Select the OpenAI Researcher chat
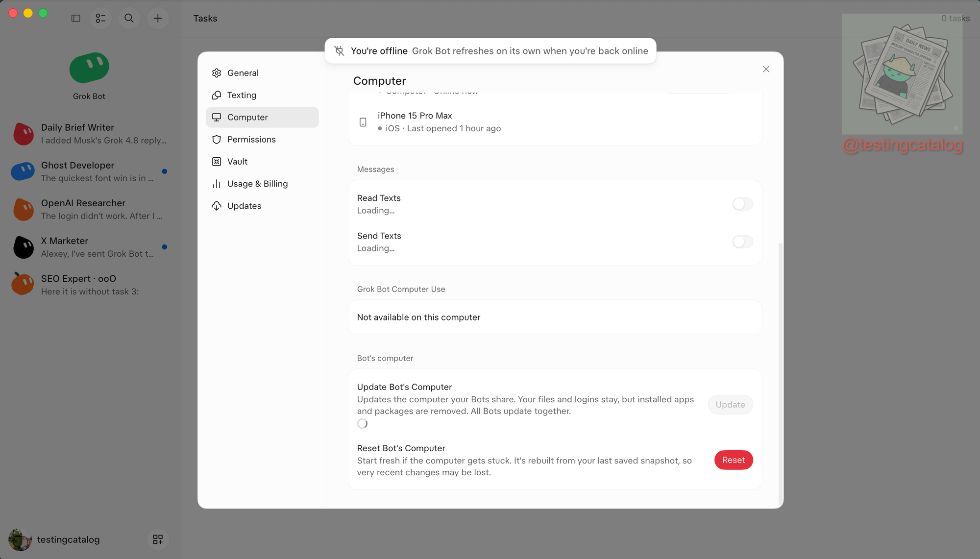The width and height of the screenshot is (980, 559). [90, 209]
